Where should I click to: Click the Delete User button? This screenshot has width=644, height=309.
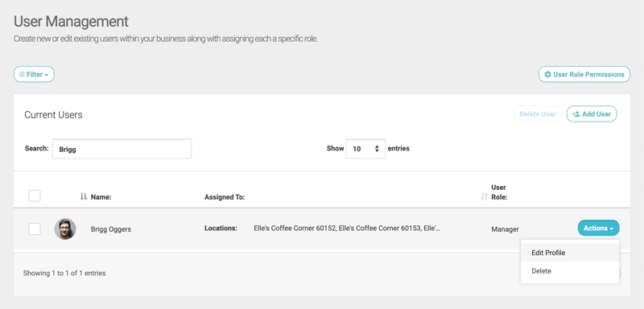click(x=537, y=114)
